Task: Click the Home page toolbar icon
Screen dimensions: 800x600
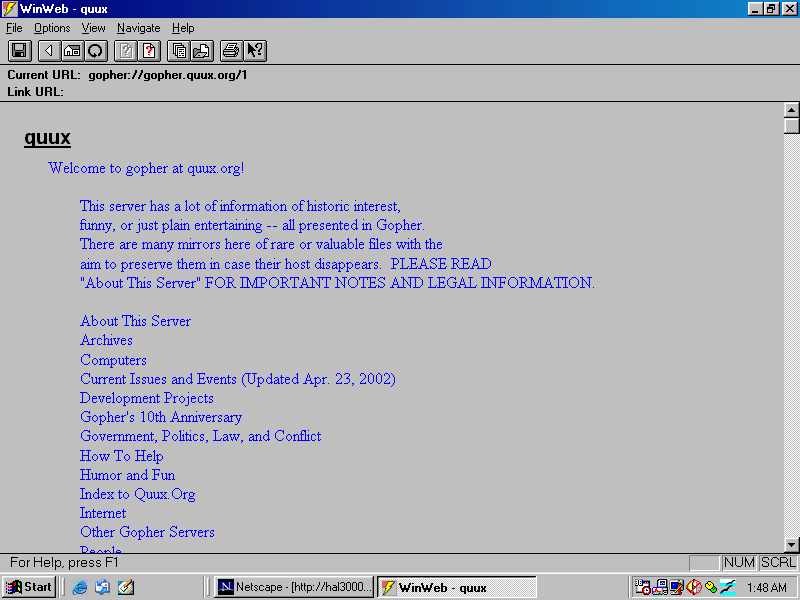Action: click(x=72, y=51)
